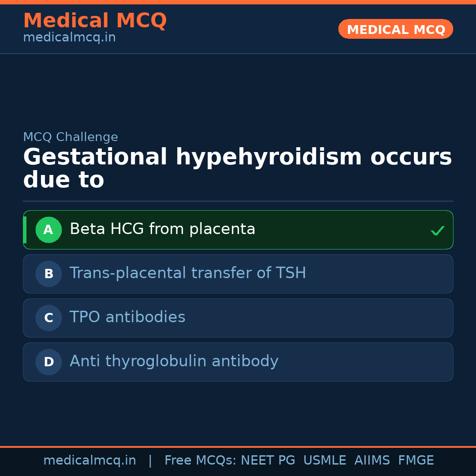Click USMLE in the footer

[324, 461]
